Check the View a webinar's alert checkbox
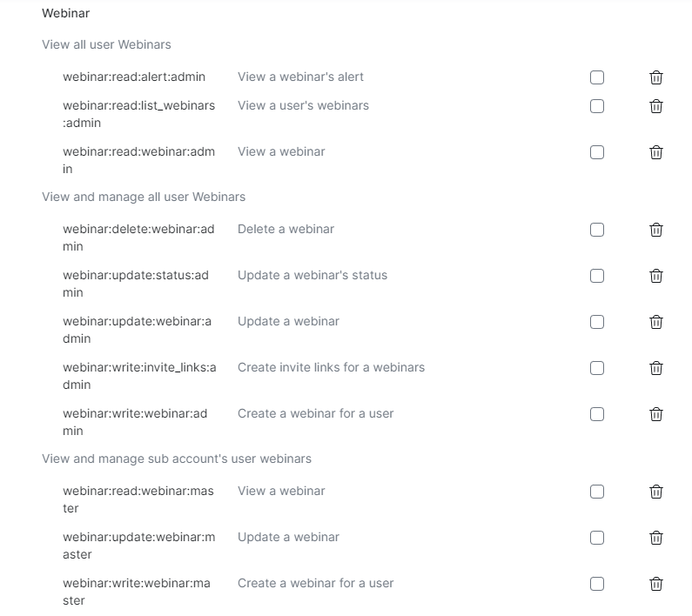Screen dimensions: 692x616 [597, 77]
